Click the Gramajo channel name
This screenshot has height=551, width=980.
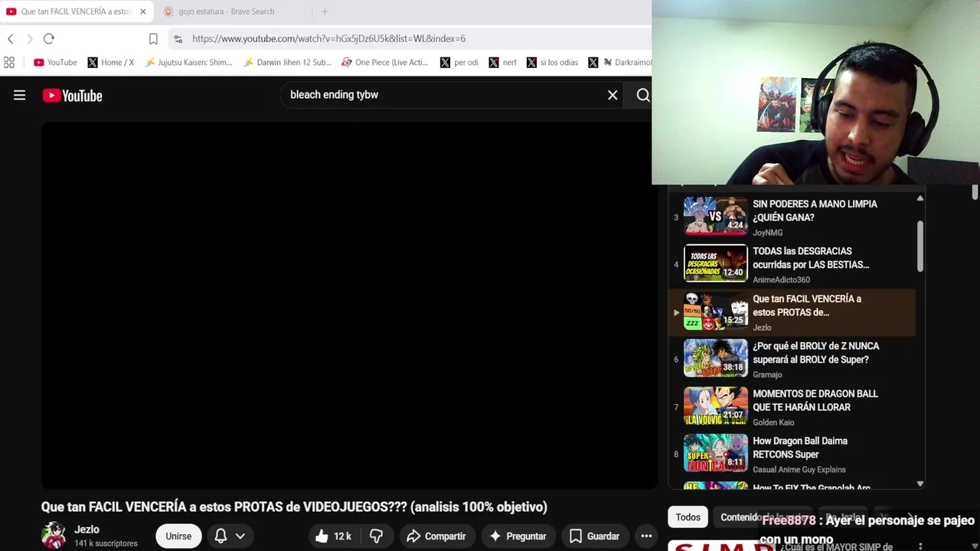(x=767, y=375)
